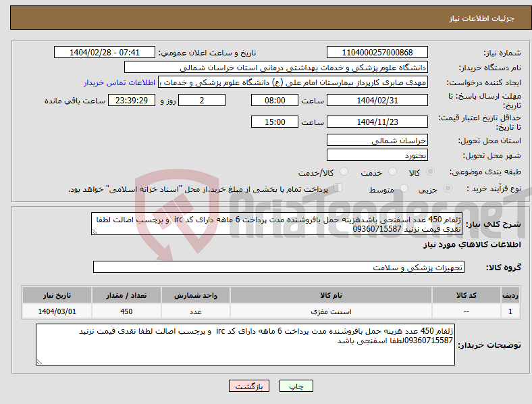
Task: Click resize handle of توضیحات خریدار textarea
Action: point(39,362)
